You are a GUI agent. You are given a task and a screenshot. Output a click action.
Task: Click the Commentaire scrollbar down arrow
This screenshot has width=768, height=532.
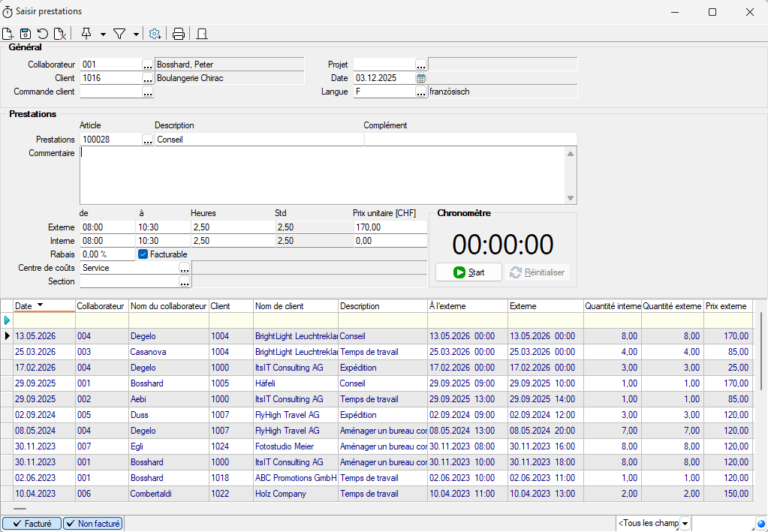(571, 198)
